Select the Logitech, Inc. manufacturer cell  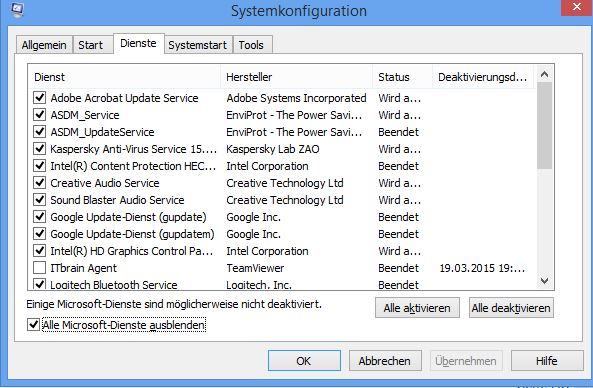(259, 285)
